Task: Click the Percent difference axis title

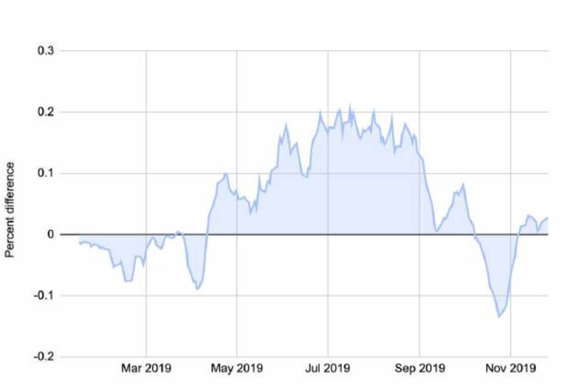Action: pyautogui.click(x=10, y=210)
